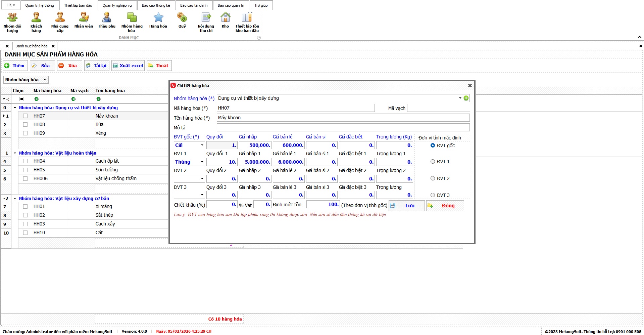Collapse the Vật liệu hoàn thiện group
The width and height of the screenshot is (644, 335).
tap(15, 153)
